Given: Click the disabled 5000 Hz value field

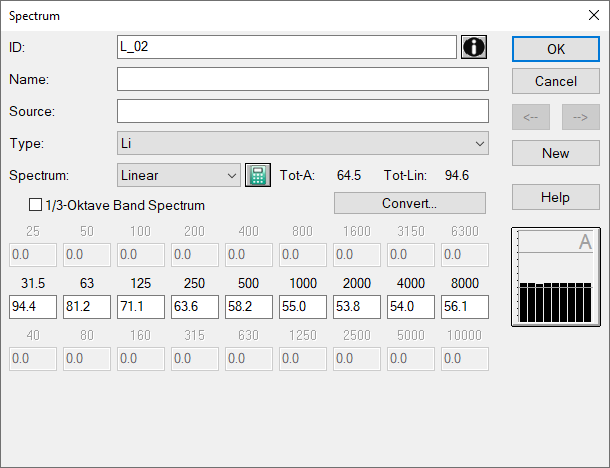Looking at the screenshot, I should click(x=411, y=359).
